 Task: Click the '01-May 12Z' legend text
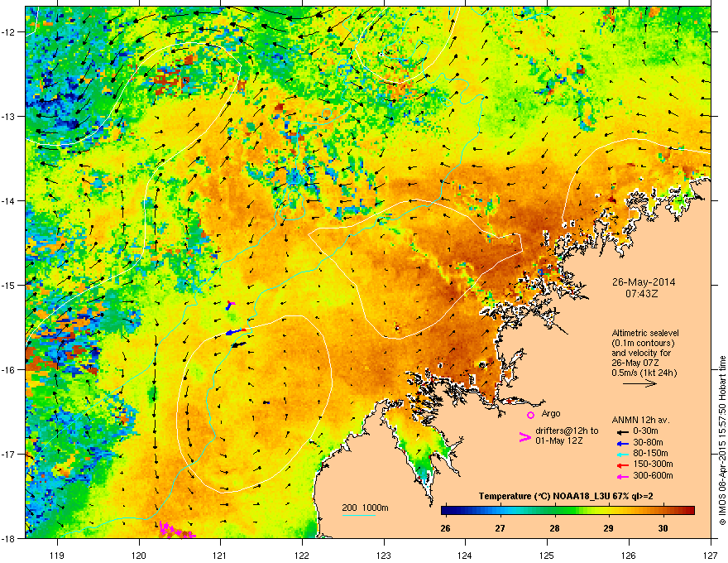point(558,440)
